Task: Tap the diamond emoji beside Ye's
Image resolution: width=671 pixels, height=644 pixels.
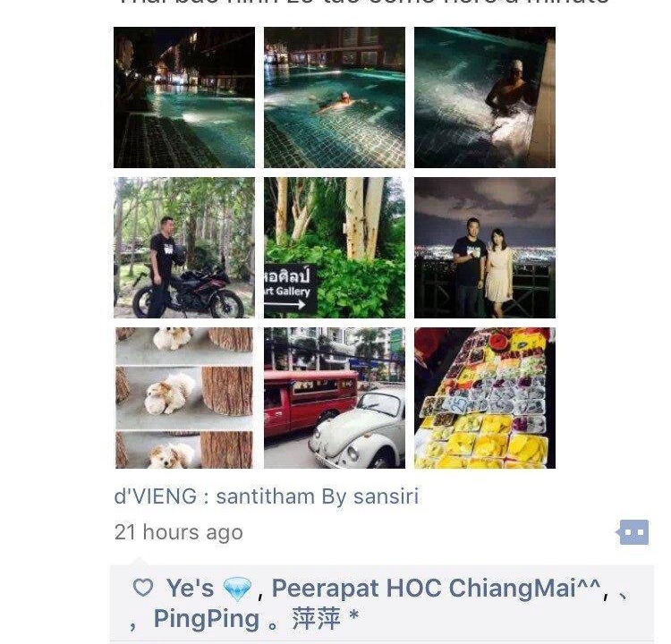Action: click(x=237, y=589)
